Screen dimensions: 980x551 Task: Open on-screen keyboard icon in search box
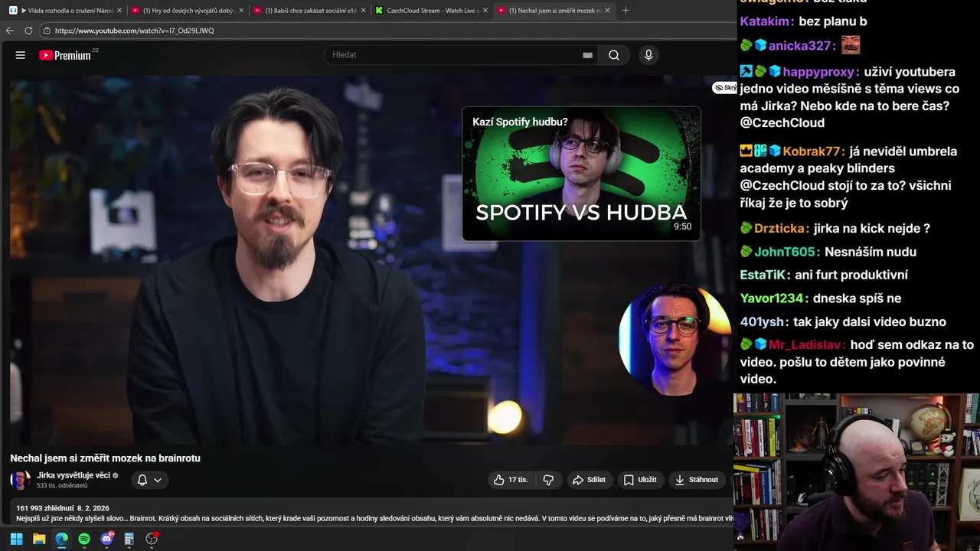[587, 55]
